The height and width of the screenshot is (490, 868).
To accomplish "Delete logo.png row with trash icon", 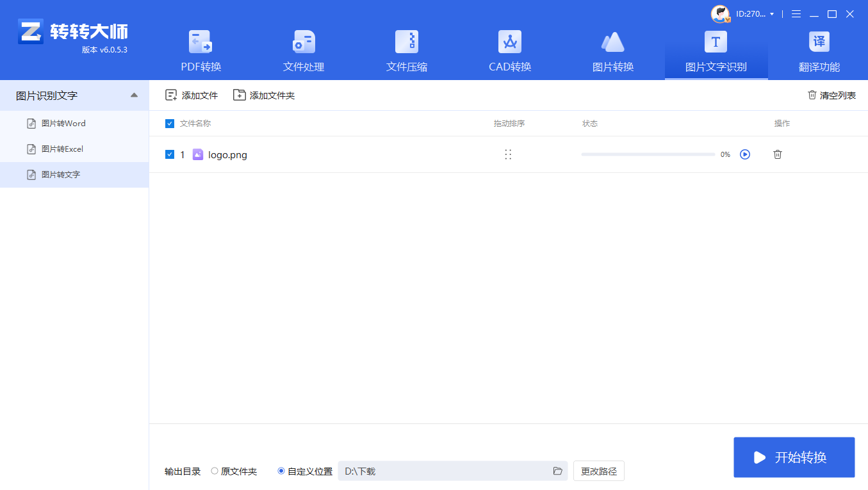I will (778, 154).
